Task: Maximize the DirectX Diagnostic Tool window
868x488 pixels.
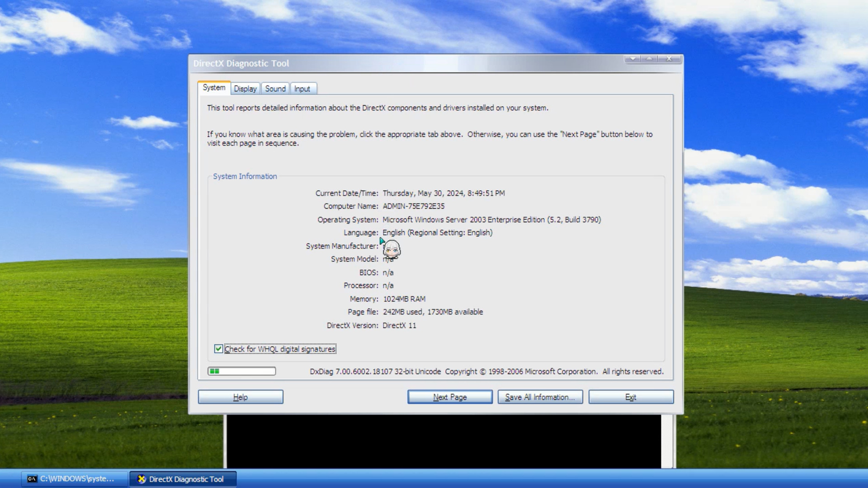Action: [649, 59]
